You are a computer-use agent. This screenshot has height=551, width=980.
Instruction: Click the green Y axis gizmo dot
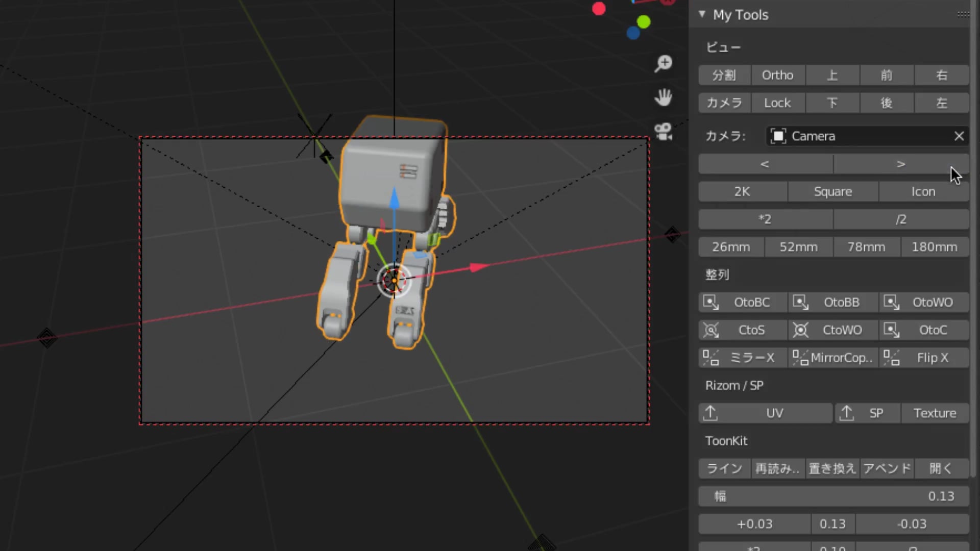coord(644,21)
